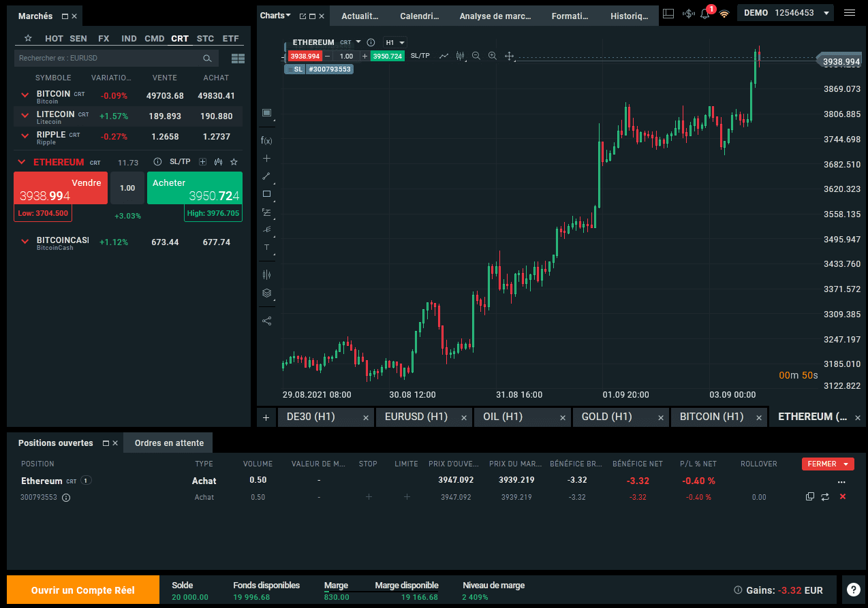The height and width of the screenshot is (608, 868).
Task: Click the chart template screen icon in sidebar
Action: click(266, 112)
